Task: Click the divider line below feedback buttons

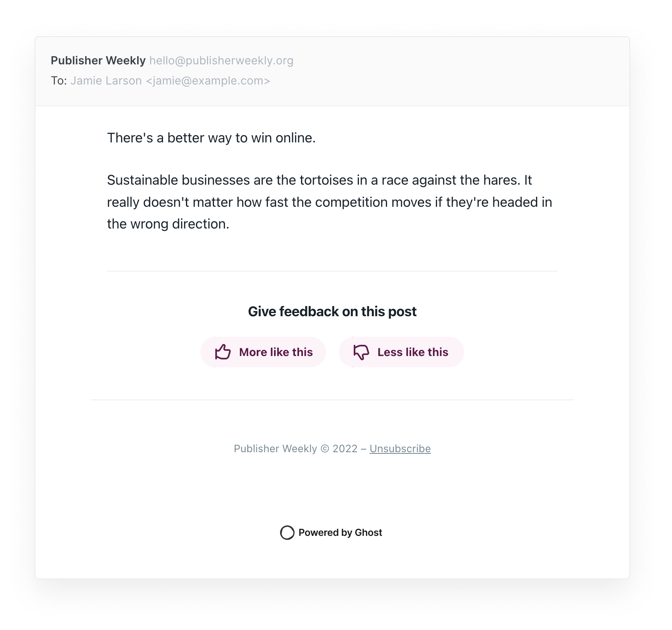Action: (332, 400)
